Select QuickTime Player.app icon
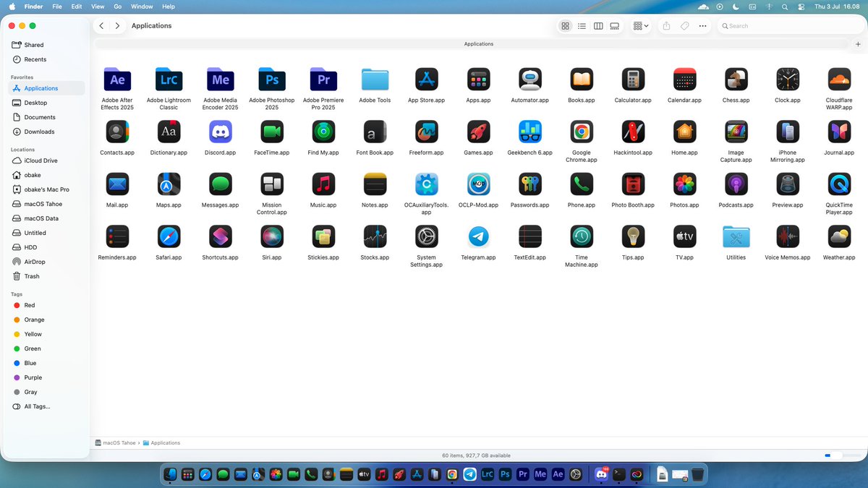 pyautogui.click(x=839, y=184)
